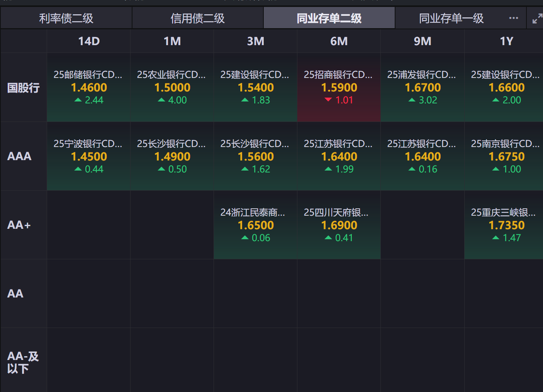Open 25长沙银行CD cell at 1.4900
The width and height of the screenshot is (543, 392).
click(172, 156)
